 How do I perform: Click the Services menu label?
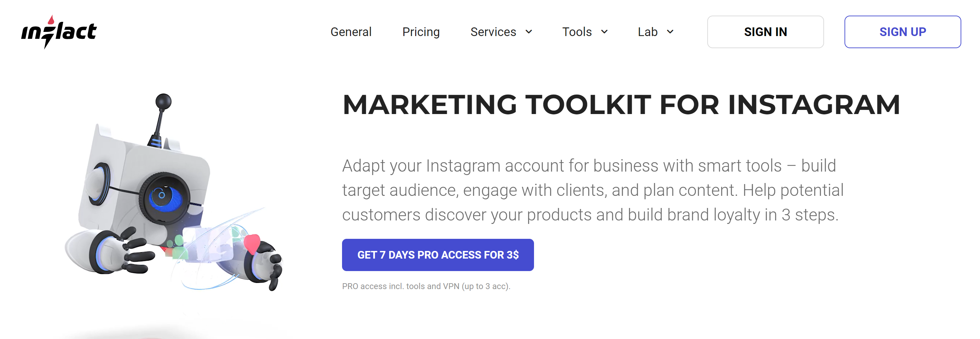(x=493, y=32)
